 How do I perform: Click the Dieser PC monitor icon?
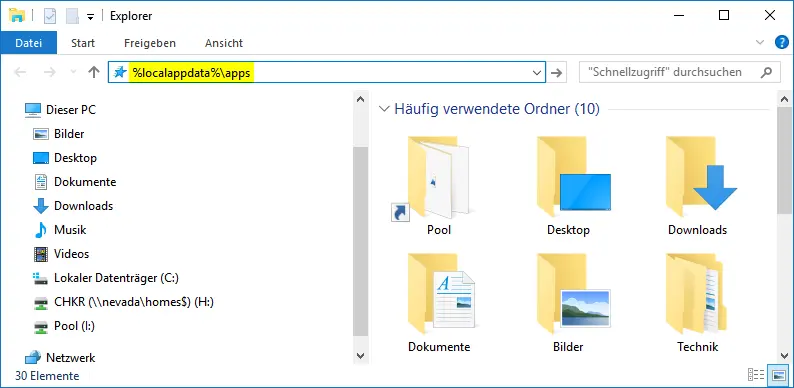pyautogui.click(x=33, y=109)
